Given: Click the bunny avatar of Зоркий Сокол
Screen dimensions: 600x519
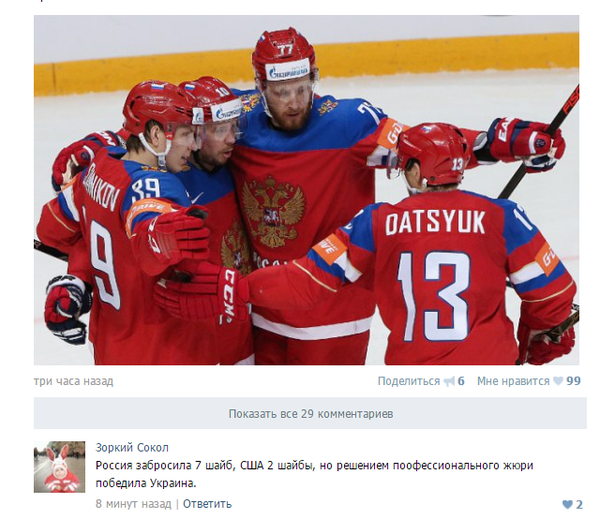Looking at the screenshot, I should point(59,467).
